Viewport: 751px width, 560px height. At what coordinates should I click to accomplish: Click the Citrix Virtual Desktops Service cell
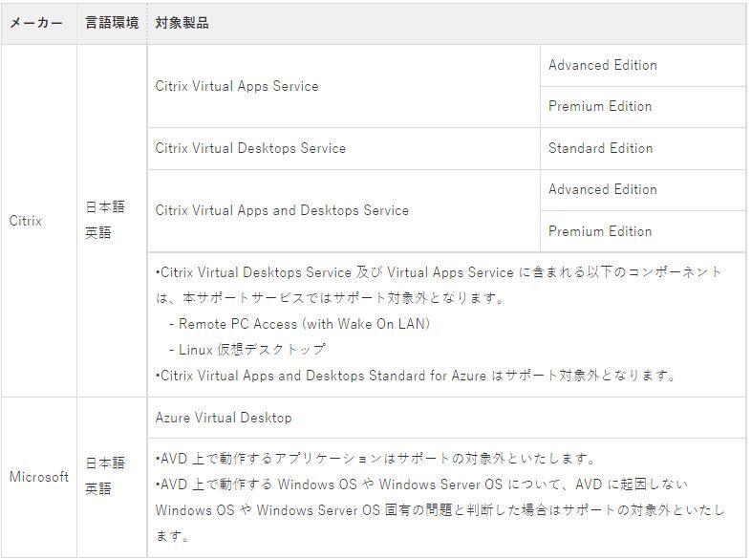(x=250, y=148)
